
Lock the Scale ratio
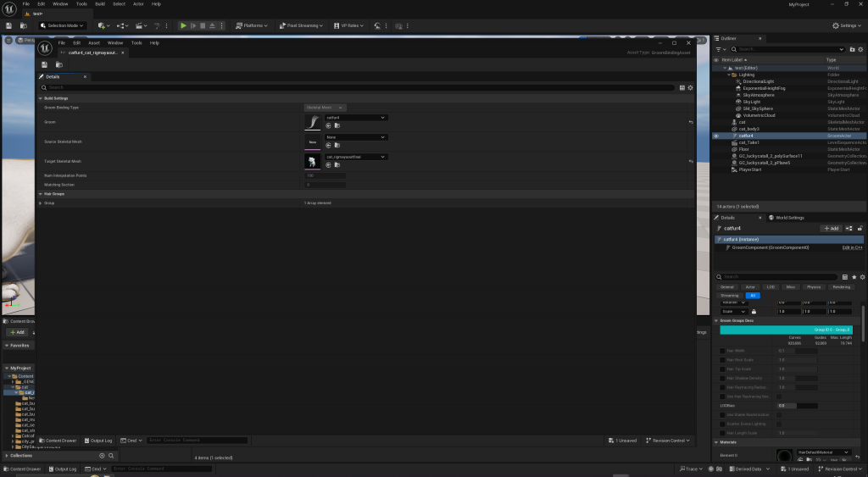[x=754, y=312]
